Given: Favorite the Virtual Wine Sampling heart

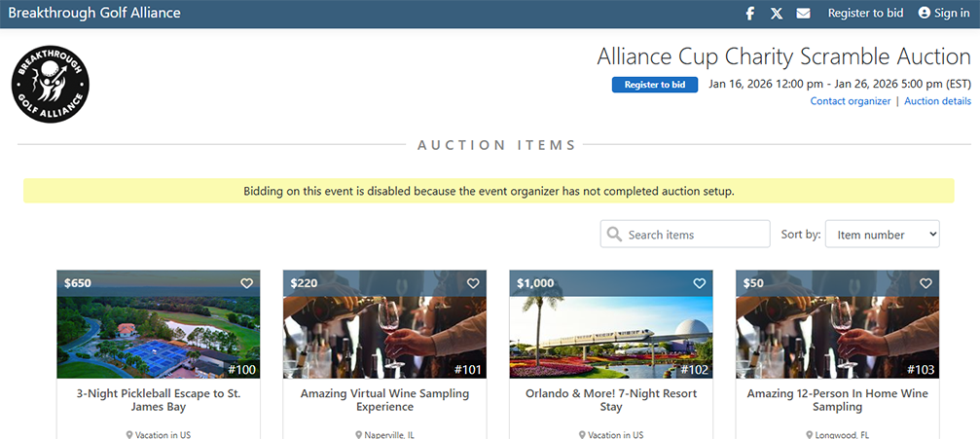Looking at the screenshot, I should (x=473, y=283).
